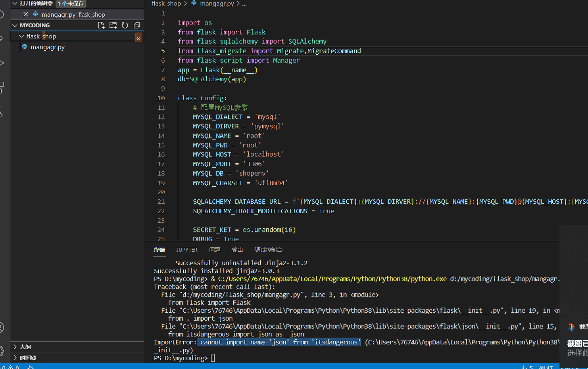Click the MYSQL_PORT = '3306' line
This screenshot has height=369, width=588.
tap(229, 164)
